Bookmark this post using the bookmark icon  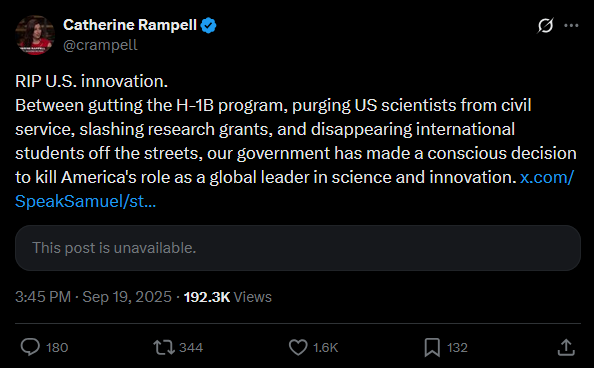click(x=432, y=348)
